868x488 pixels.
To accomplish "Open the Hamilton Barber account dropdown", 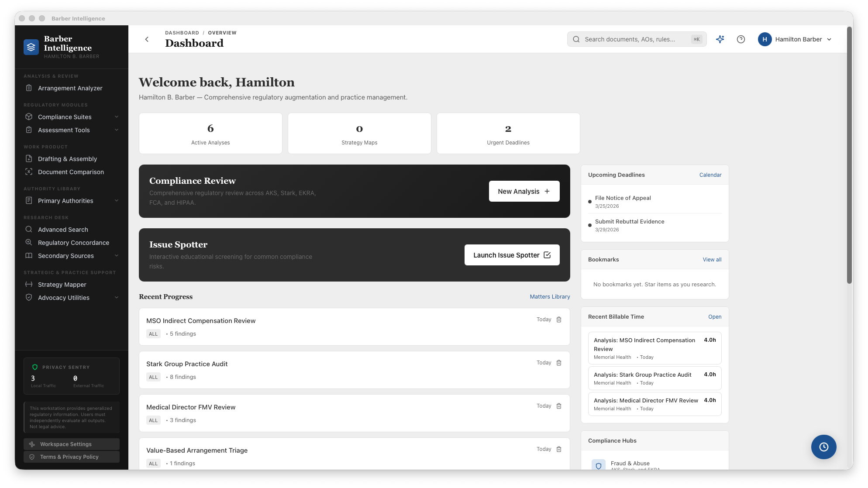I will click(796, 39).
